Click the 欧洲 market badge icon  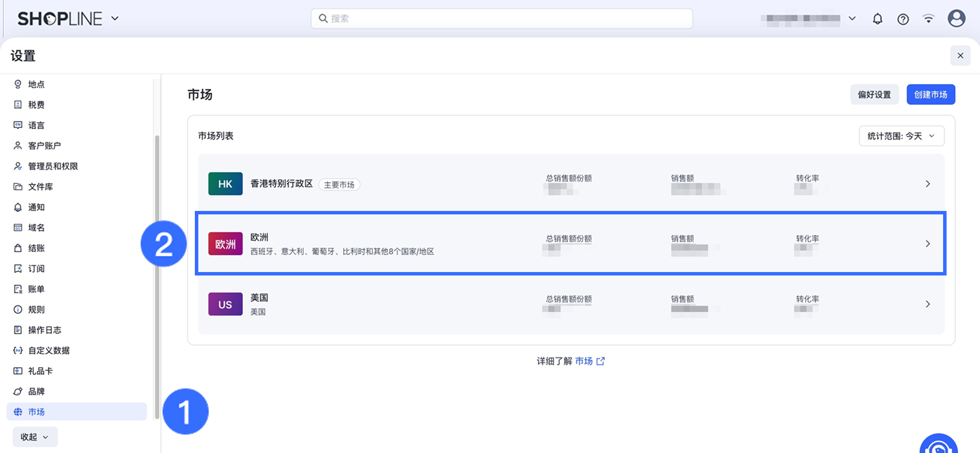225,244
